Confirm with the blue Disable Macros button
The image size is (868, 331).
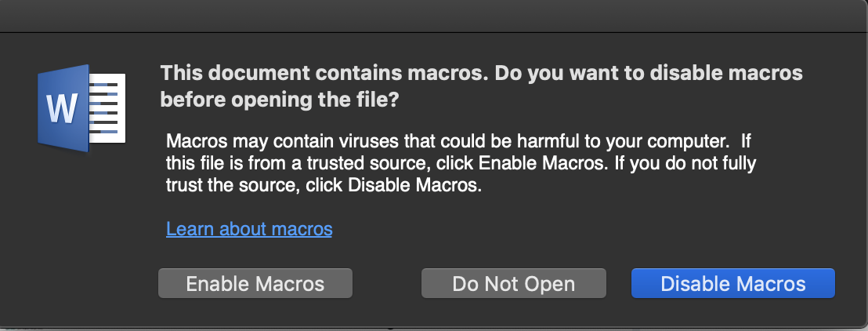coord(733,283)
